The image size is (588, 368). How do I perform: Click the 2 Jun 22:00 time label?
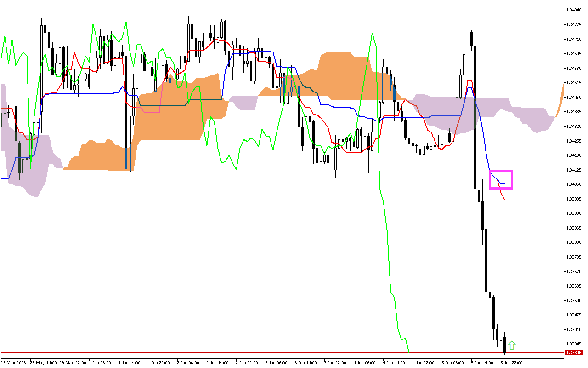(247, 363)
